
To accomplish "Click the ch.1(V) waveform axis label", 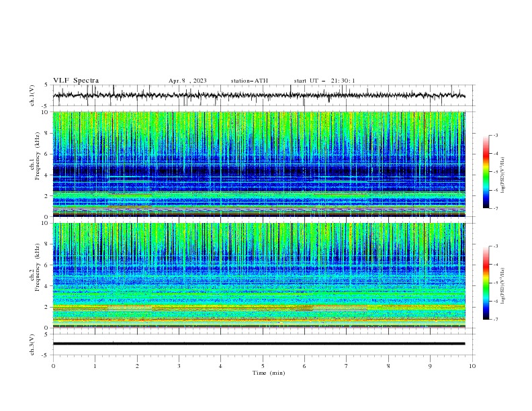I will 32,95.
